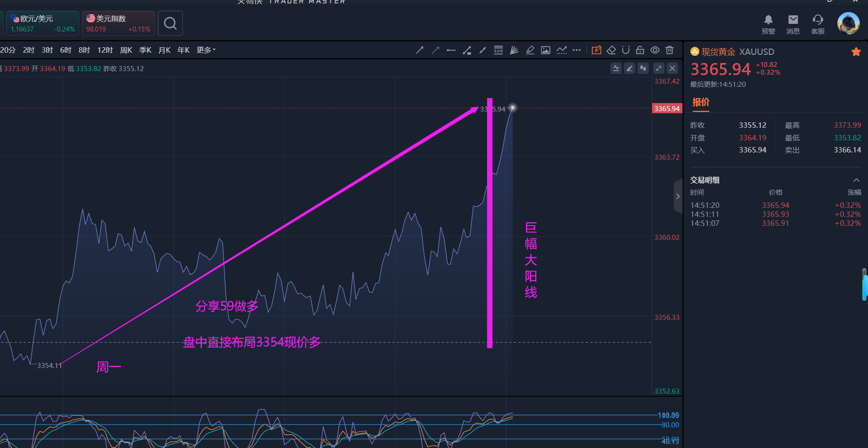Image resolution: width=868 pixels, height=448 pixels.
Task: Select the eraser tool in drawing toolbar
Action: [x=611, y=50]
